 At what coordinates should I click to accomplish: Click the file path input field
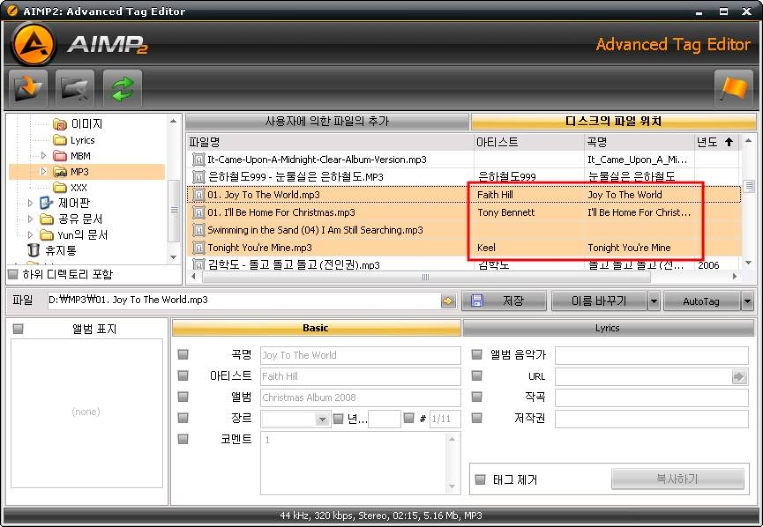(243, 300)
